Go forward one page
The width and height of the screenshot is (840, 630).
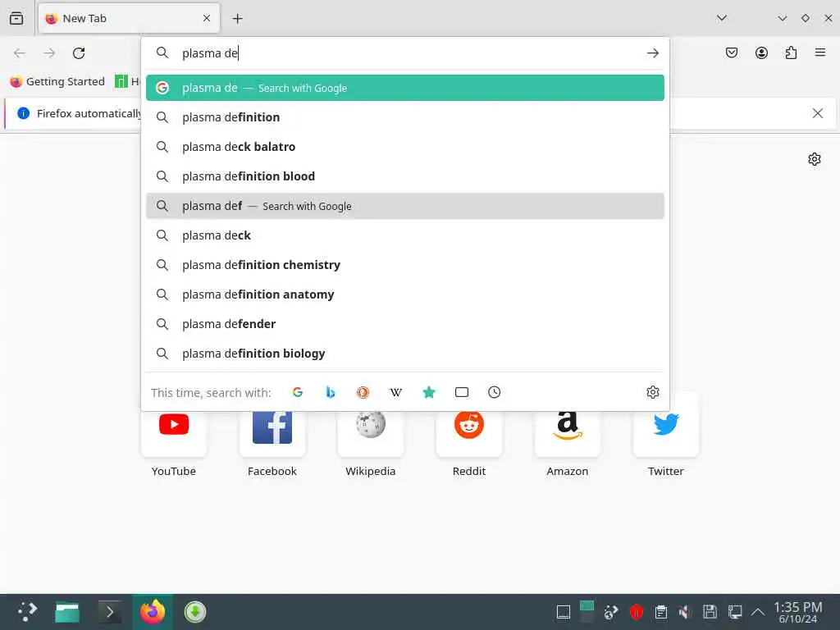point(49,53)
